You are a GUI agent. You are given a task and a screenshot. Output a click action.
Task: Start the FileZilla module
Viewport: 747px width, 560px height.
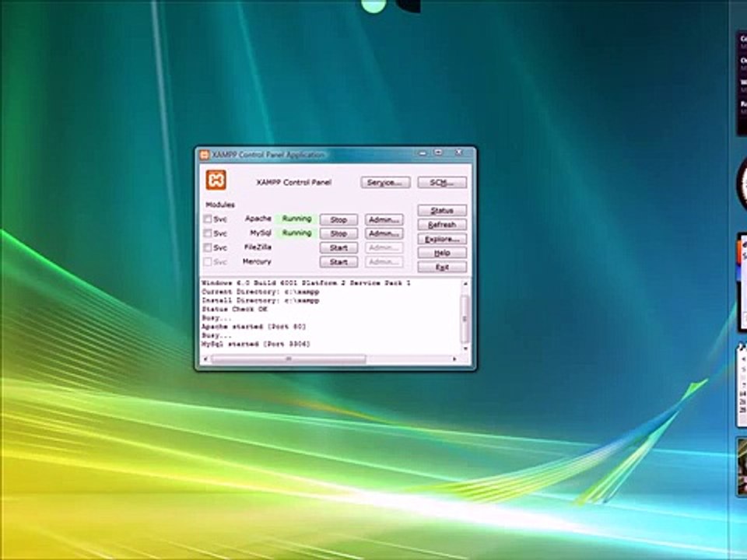(338, 247)
